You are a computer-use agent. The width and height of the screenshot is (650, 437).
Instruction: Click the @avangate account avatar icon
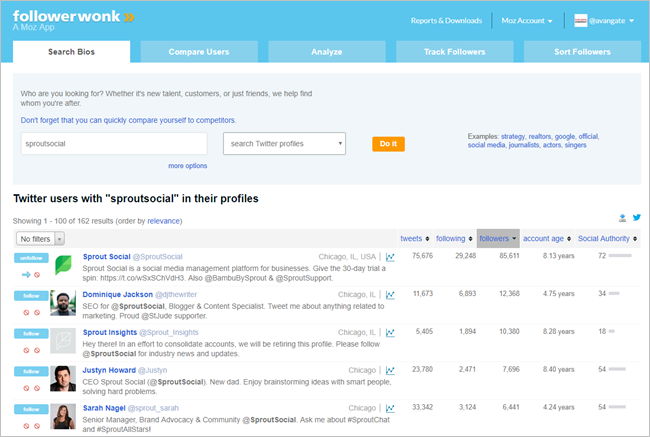coord(580,20)
